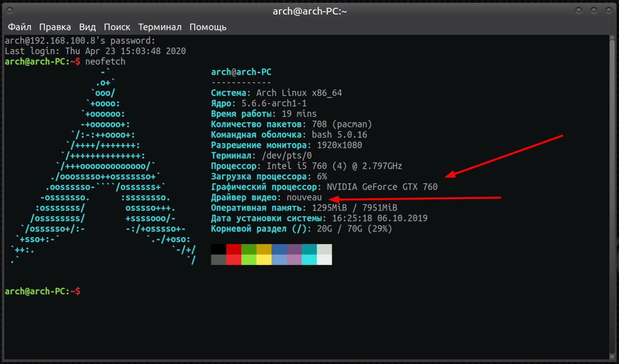Open the Помощь menu

(x=208, y=27)
